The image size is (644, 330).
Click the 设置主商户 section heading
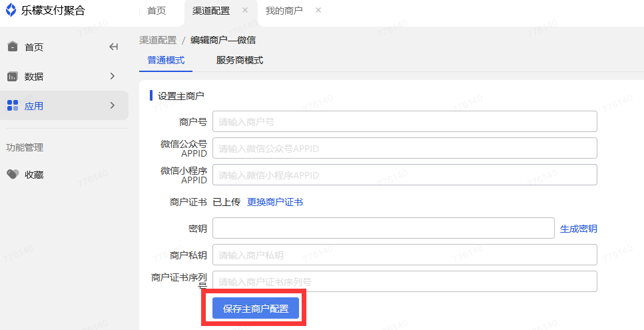[x=181, y=96]
